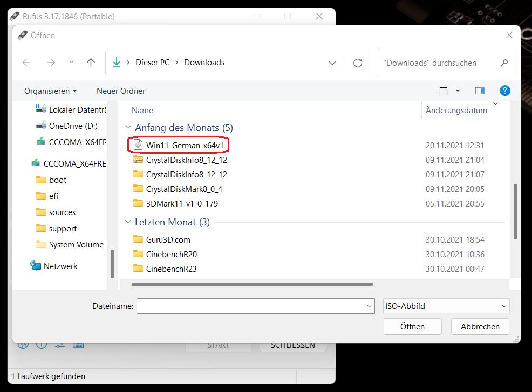Toggle the preview pane icon
The image size is (532, 392).
coord(480,91)
